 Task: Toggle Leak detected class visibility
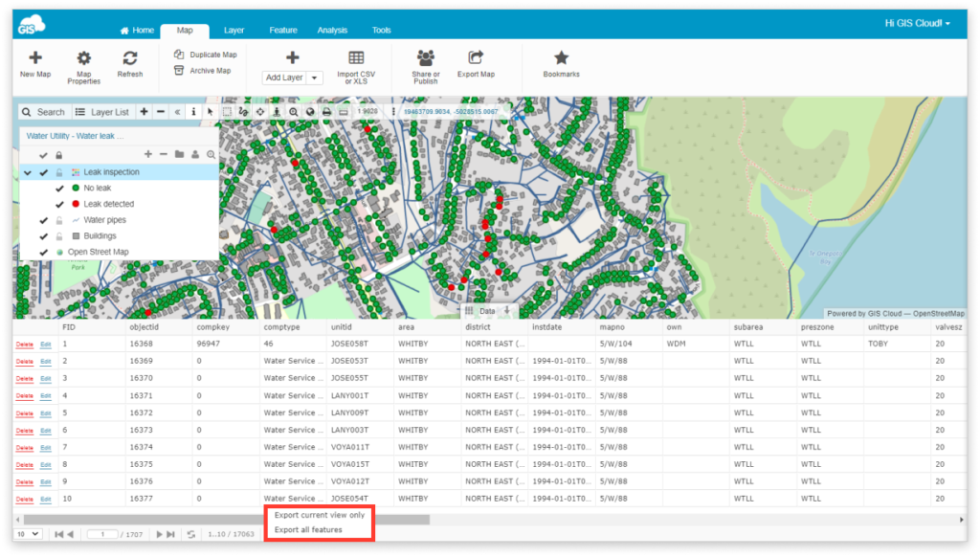click(59, 205)
